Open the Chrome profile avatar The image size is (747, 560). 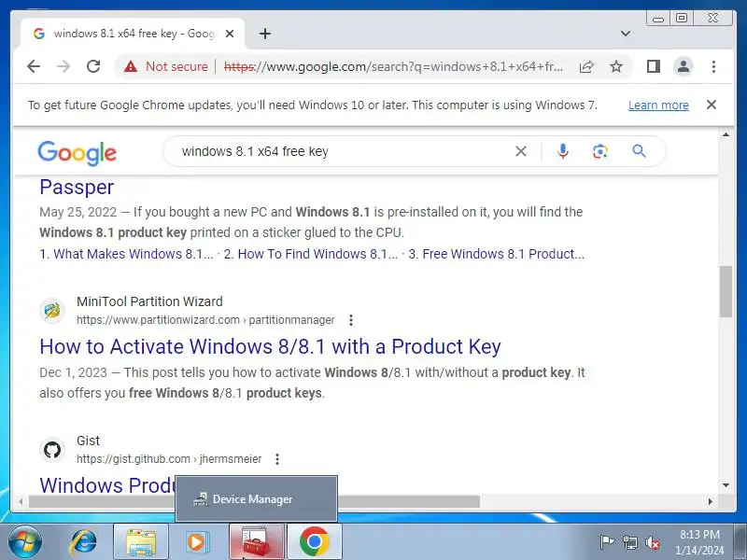click(684, 66)
